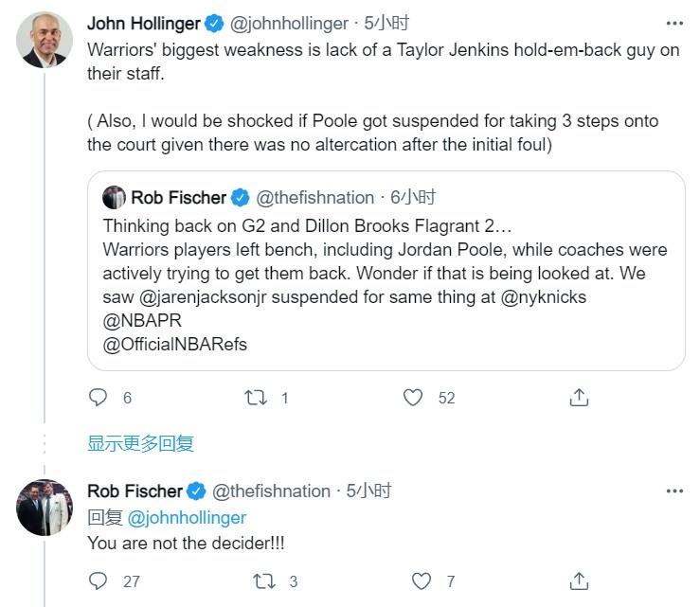Screen dimensions: 700x607
Task: Click Rob Fischer's profile avatar in reply
Action: click(x=45, y=508)
